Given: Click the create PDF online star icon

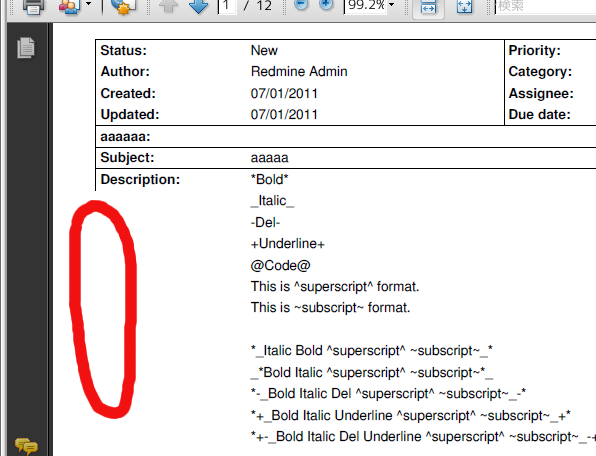Looking at the screenshot, I should point(123,6).
